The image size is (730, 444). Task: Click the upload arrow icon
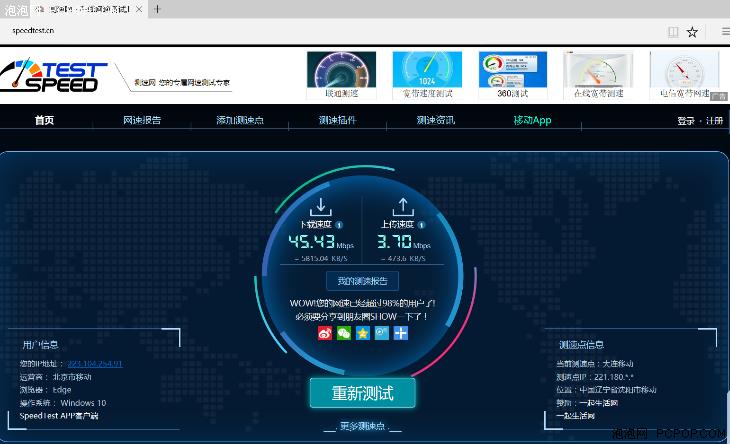click(403, 206)
